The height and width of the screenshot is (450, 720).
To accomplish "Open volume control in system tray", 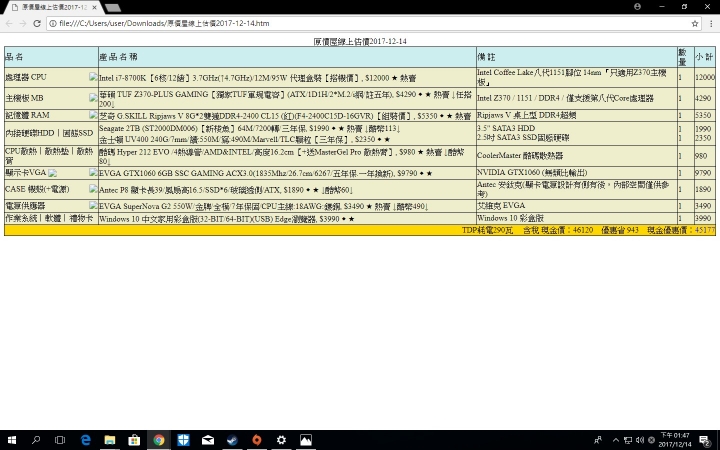I will pyautogui.click(x=640, y=440).
